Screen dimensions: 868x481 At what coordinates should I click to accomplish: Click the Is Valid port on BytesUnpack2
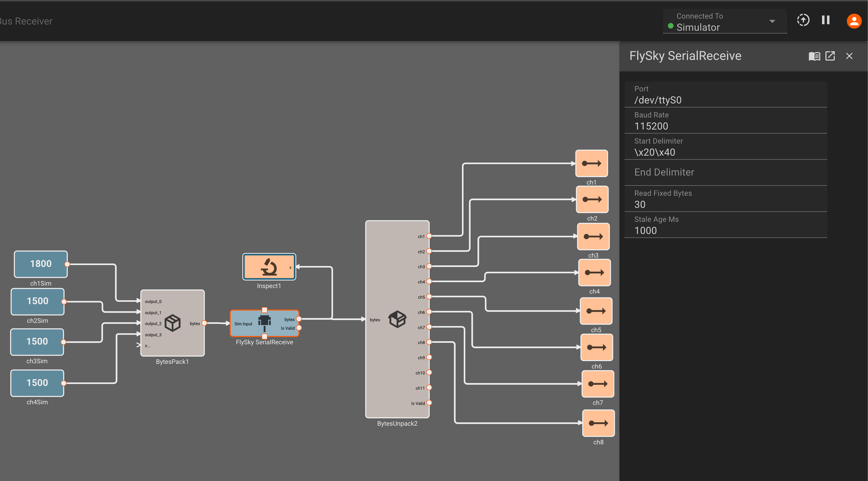429,403
